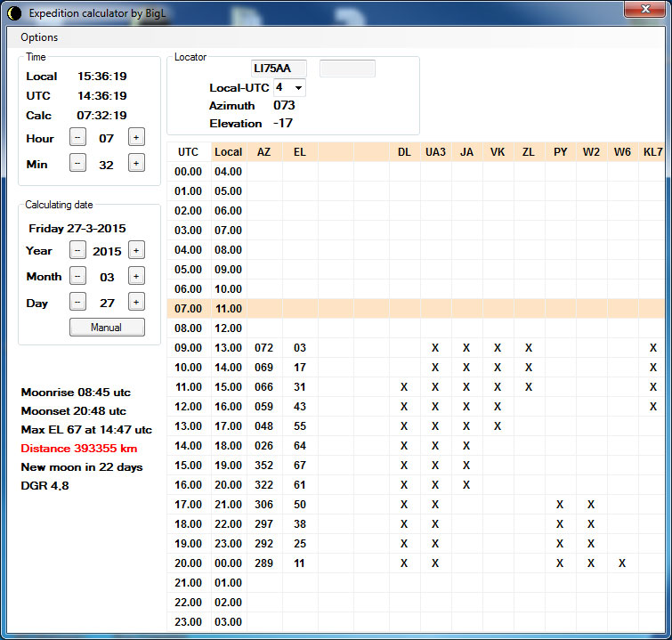
Task: Advance the Month using plus button
Action: coord(136,277)
